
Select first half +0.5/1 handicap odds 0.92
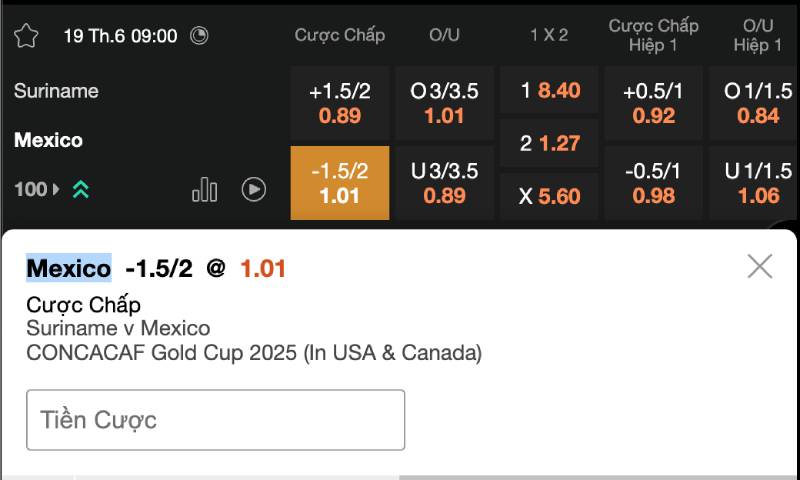tap(654, 103)
